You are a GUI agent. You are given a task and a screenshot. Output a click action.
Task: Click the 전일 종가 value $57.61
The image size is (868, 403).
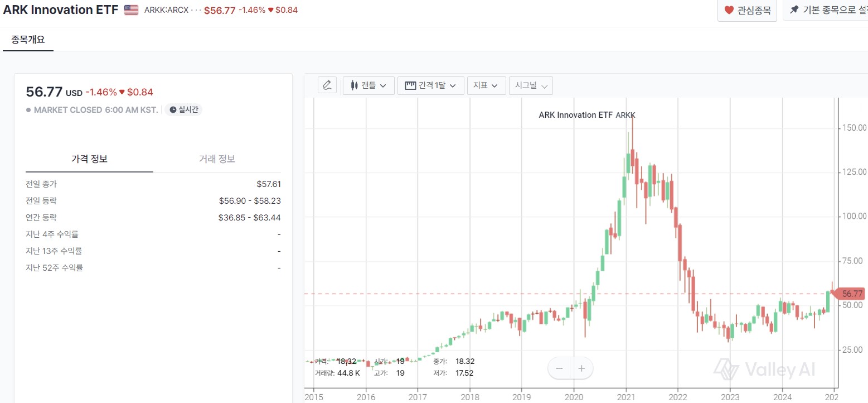(x=268, y=184)
